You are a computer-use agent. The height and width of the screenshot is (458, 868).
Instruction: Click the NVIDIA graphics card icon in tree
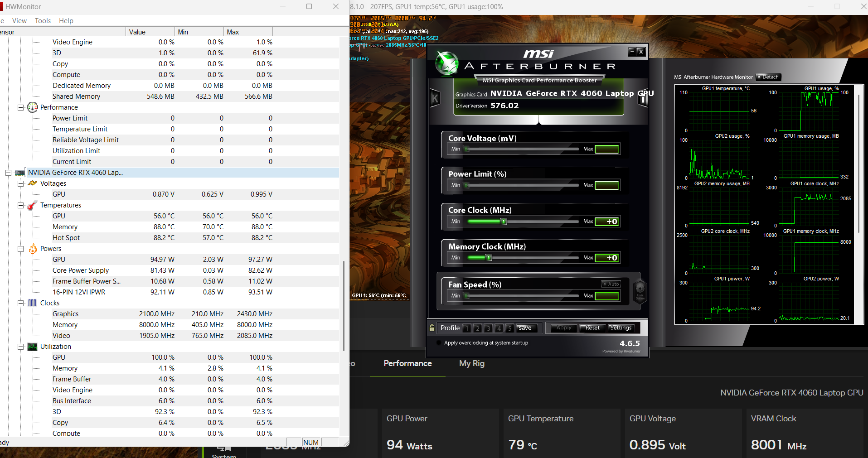click(x=20, y=173)
